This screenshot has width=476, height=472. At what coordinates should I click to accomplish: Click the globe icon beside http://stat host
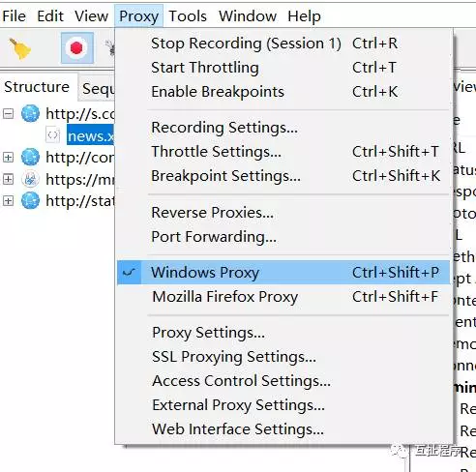[31, 200]
